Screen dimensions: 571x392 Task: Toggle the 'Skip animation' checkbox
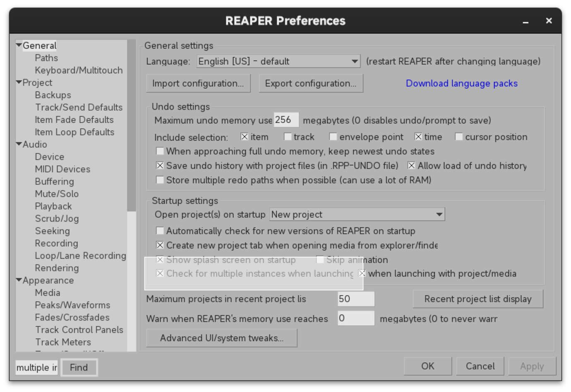pyautogui.click(x=320, y=260)
